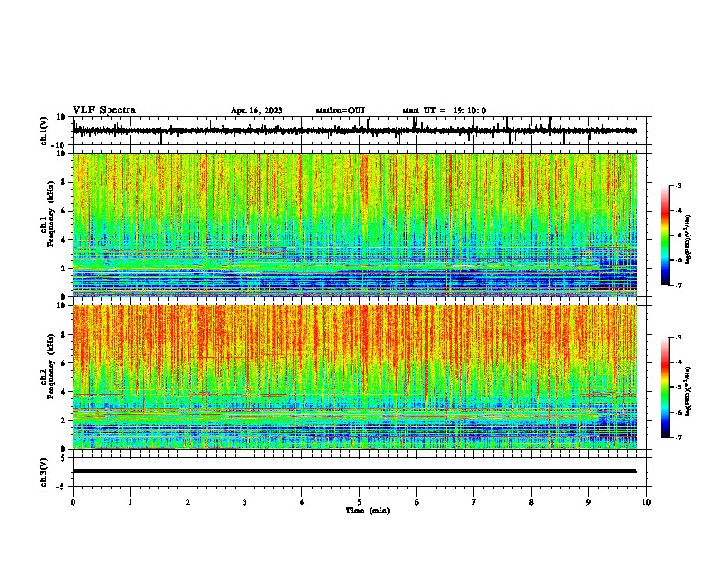The image size is (728, 563).
Task: Click the ch.1(V) waveform axis label
Action: pos(44,131)
